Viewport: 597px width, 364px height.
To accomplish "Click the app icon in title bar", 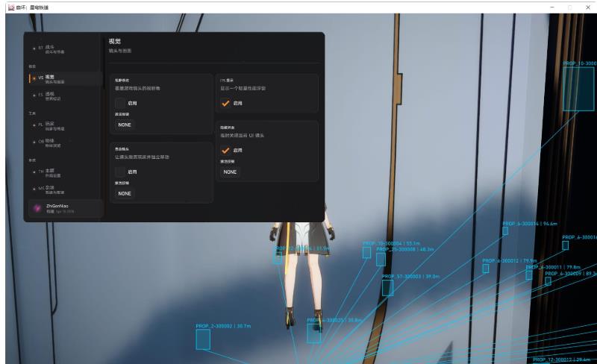I will 11,7.
